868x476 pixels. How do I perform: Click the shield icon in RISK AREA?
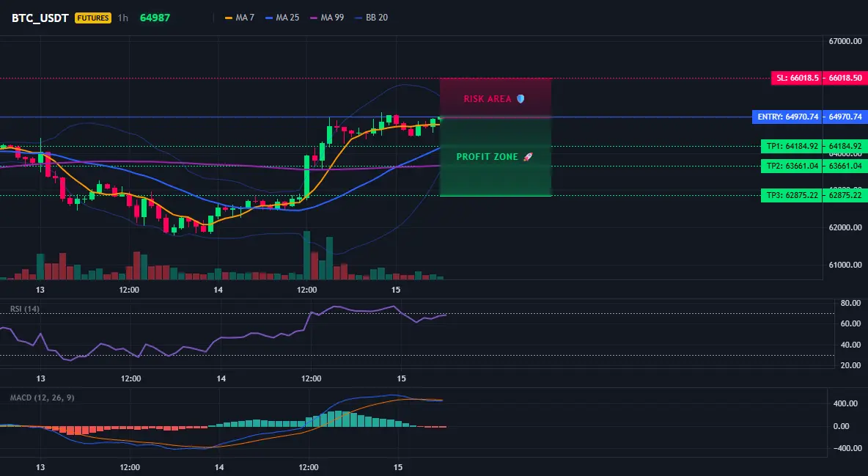521,98
